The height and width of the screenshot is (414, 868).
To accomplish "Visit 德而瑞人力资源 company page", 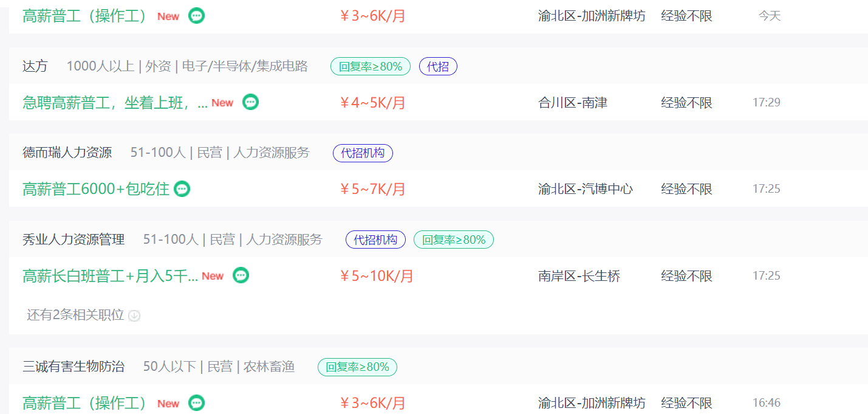I will [x=67, y=153].
